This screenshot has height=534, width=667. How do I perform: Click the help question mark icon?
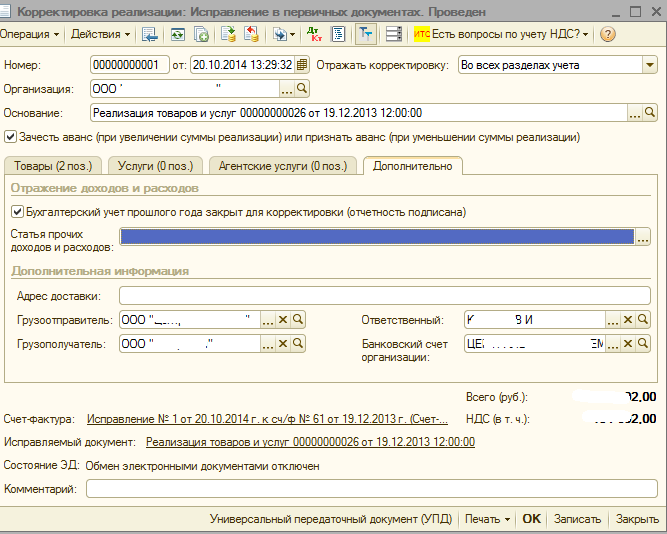click(608, 34)
